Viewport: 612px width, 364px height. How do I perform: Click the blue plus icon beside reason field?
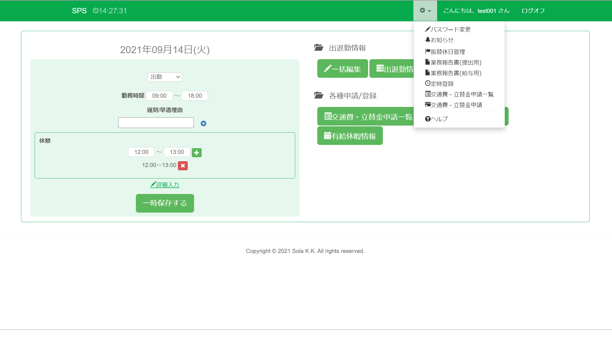203,124
